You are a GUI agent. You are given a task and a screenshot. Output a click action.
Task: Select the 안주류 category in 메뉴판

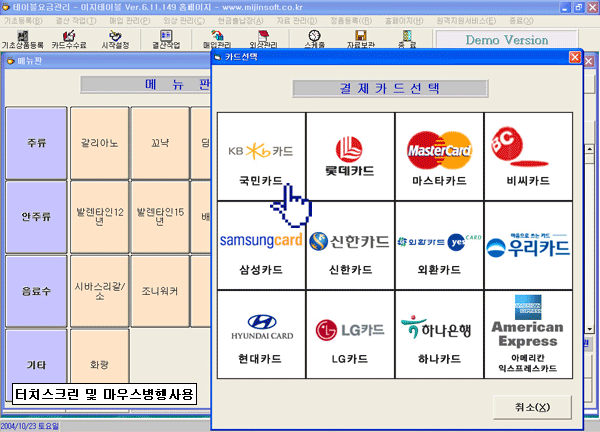[x=36, y=217]
